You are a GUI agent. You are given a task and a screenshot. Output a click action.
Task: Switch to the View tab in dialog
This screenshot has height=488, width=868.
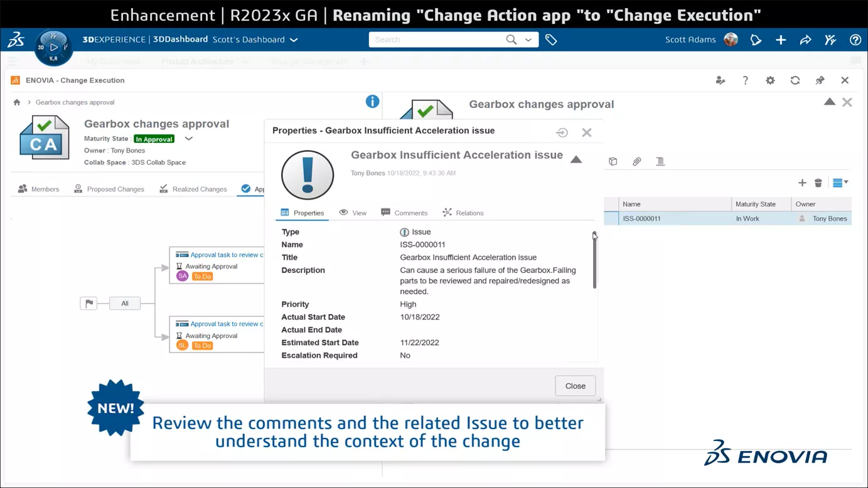[x=353, y=213]
